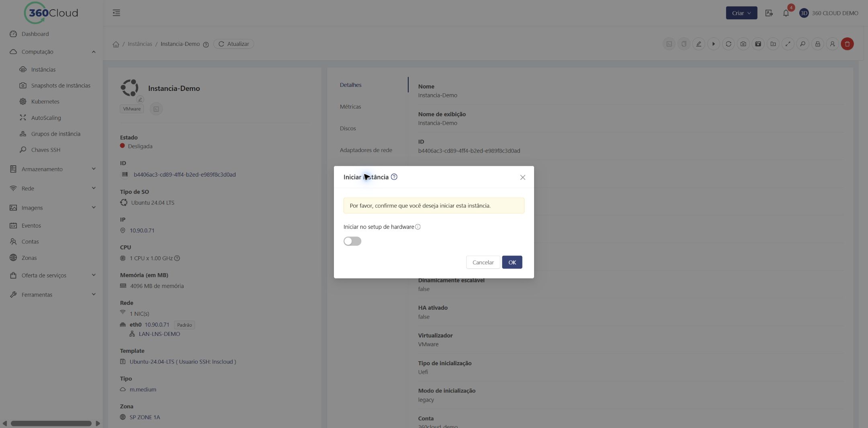This screenshot has width=868, height=428.
Task: Click the take snapshot camera outline icon
Action: 743,44
